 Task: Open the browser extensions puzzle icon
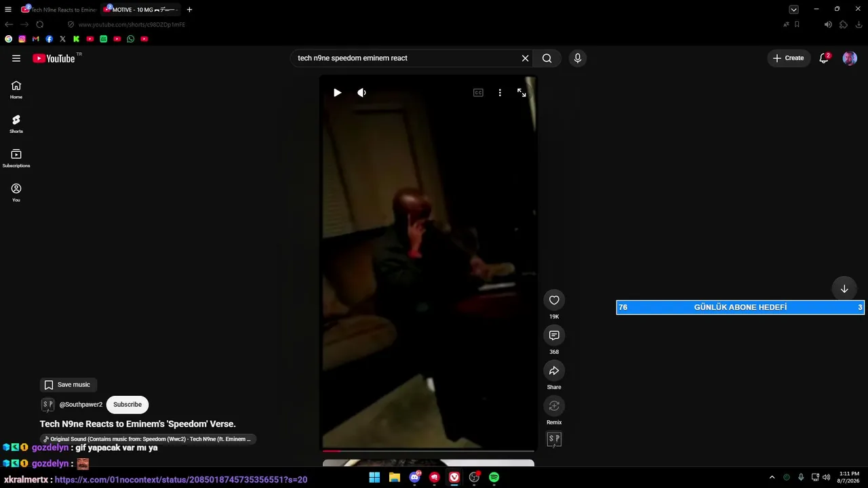point(844,24)
